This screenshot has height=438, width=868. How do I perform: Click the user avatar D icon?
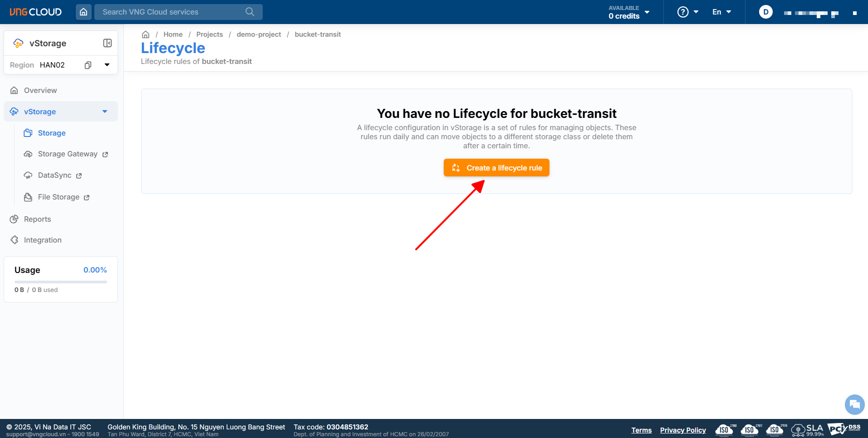[x=766, y=12]
